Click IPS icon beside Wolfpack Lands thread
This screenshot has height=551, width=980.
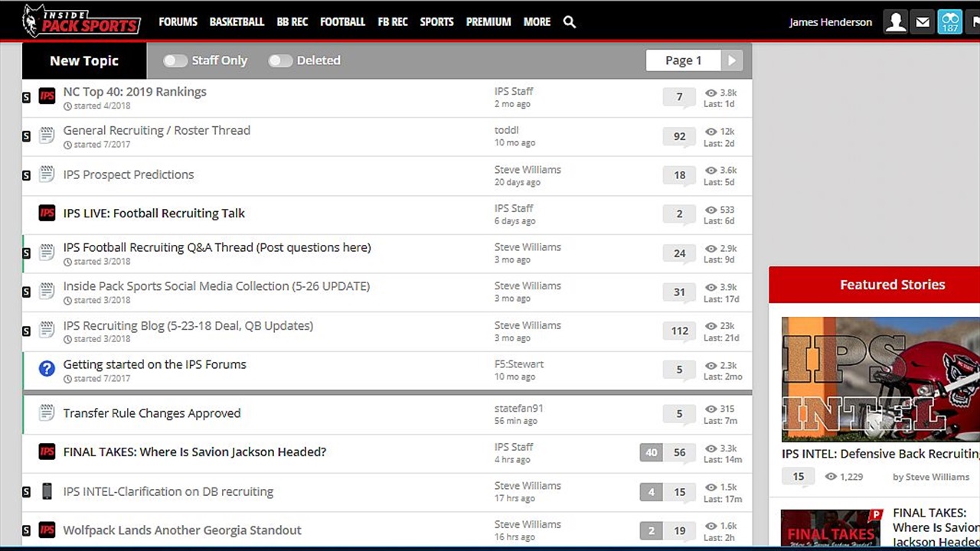(47, 530)
